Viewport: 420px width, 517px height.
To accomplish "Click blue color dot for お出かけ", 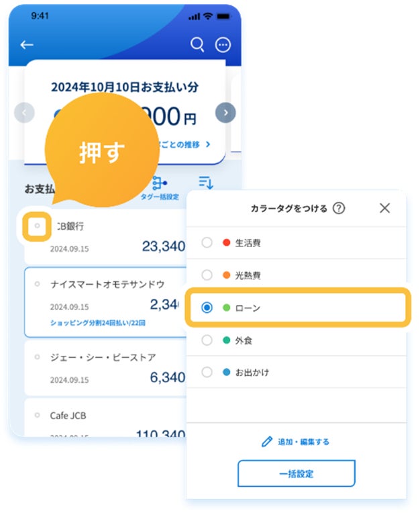I will pos(226,372).
